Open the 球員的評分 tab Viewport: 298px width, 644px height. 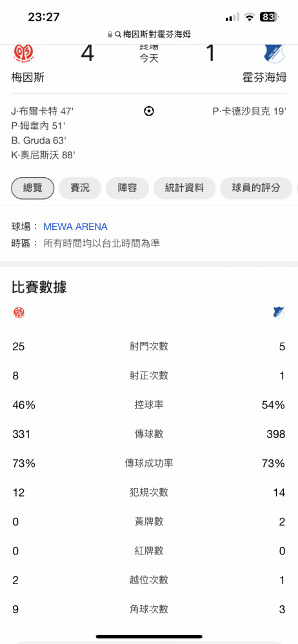[256, 188]
